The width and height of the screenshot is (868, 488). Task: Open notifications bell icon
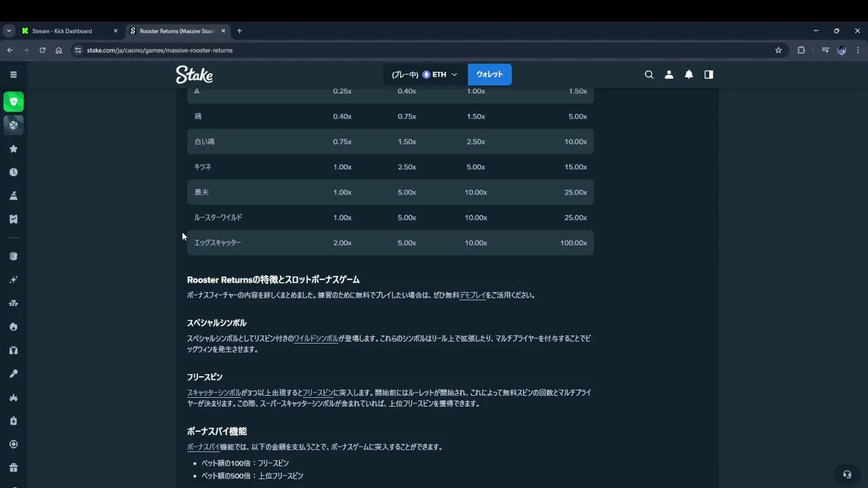coord(689,75)
